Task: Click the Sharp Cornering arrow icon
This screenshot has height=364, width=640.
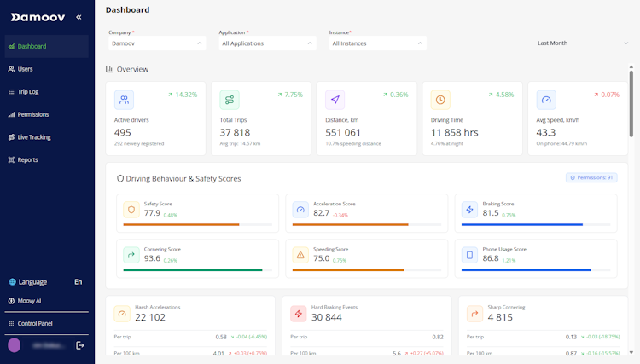Action: (474, 314)
